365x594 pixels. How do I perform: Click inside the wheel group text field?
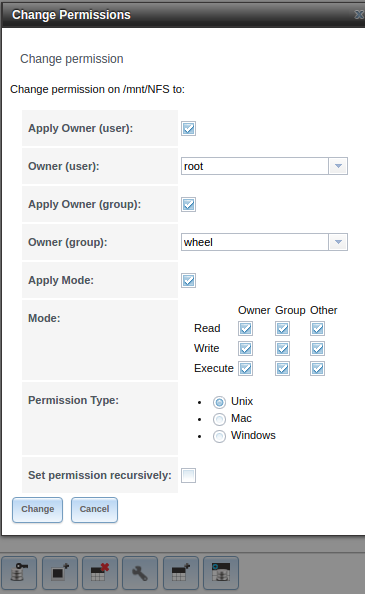(255, 242)
